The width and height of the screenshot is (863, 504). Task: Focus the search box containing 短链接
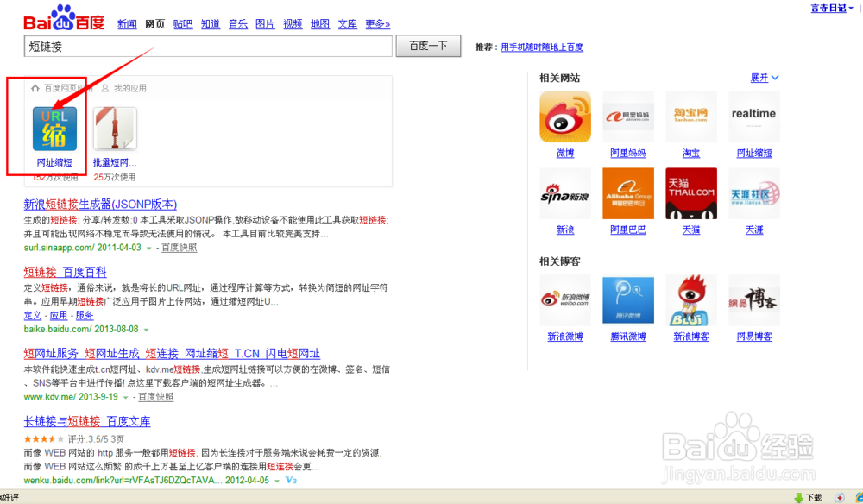pyautogui.click(x=208, y=47)
